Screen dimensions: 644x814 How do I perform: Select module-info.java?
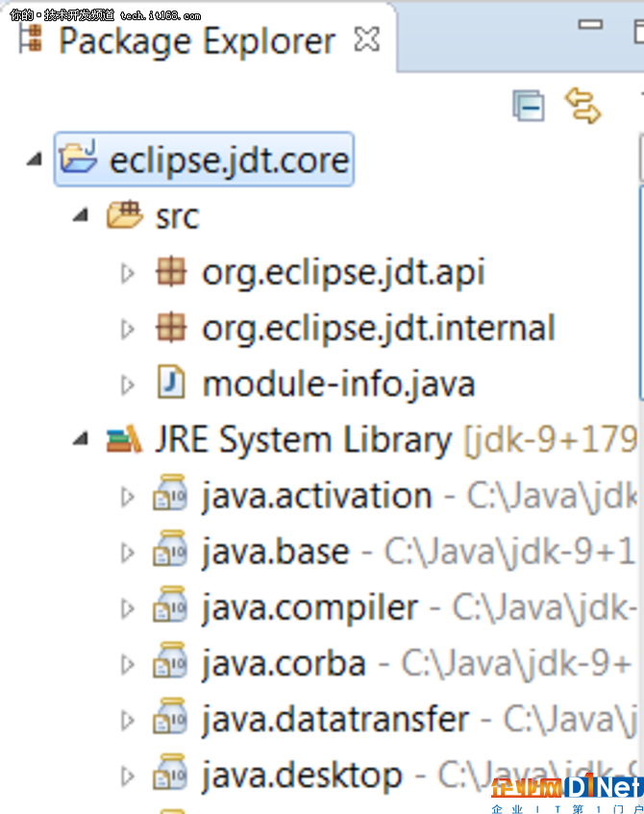338,384
